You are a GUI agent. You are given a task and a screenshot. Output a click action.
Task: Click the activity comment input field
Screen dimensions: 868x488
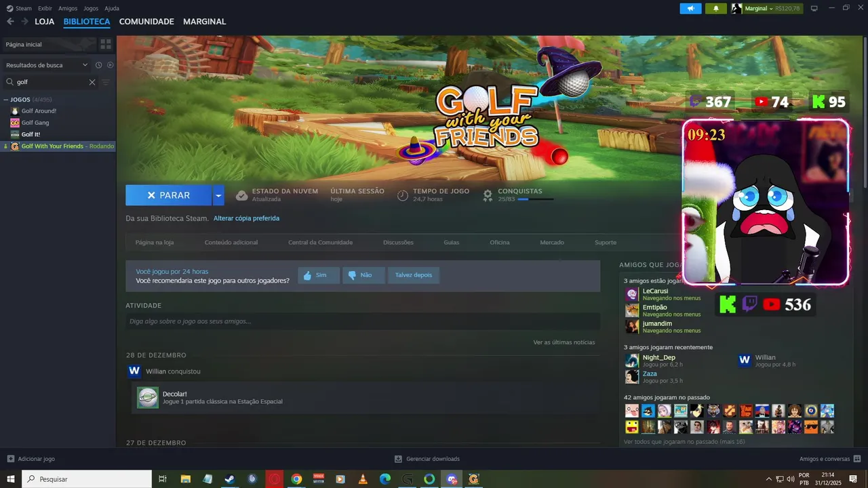coord(363,321)
